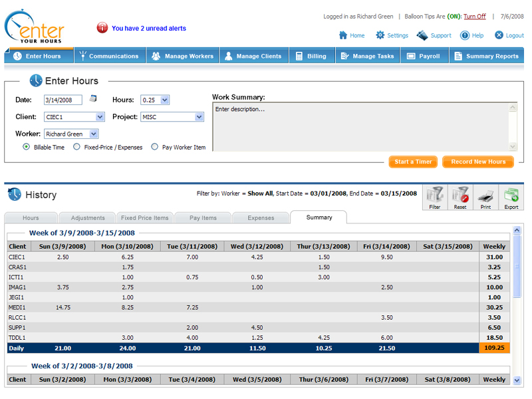Open the Project dropdown showing MISC
This screenshot has height=399, width=532.
click(199, 117)
